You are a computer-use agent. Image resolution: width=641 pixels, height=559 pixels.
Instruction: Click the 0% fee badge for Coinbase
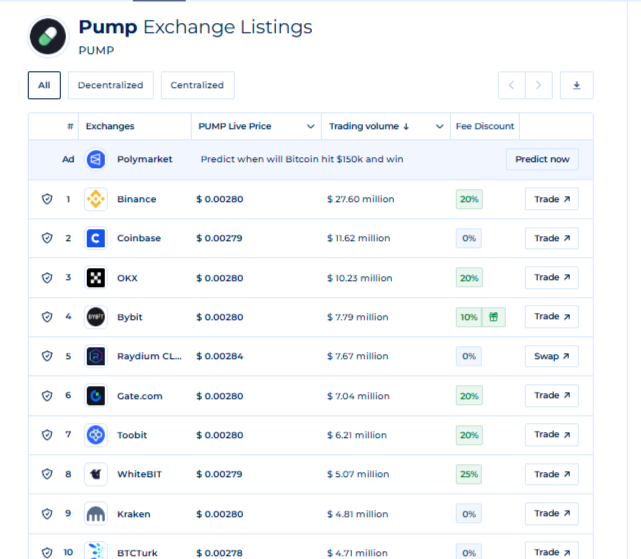(x=469, y=238)
